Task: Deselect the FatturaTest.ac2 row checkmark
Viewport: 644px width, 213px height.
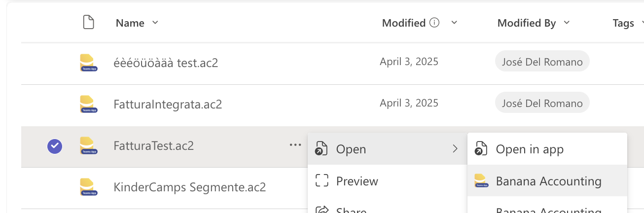Action: coord(55,146)
